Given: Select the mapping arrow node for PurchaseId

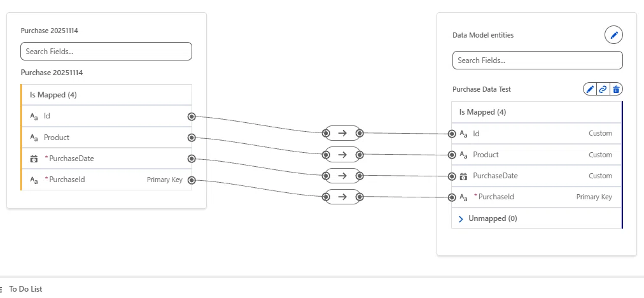Looking at the screenshot, I should 342,197.
